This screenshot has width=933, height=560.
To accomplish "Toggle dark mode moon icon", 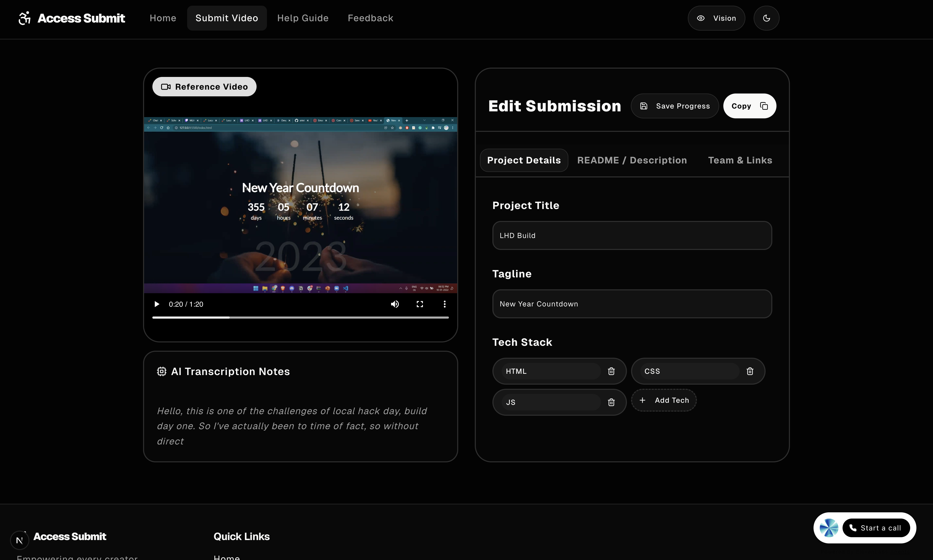I will click(x=766, y=18).
